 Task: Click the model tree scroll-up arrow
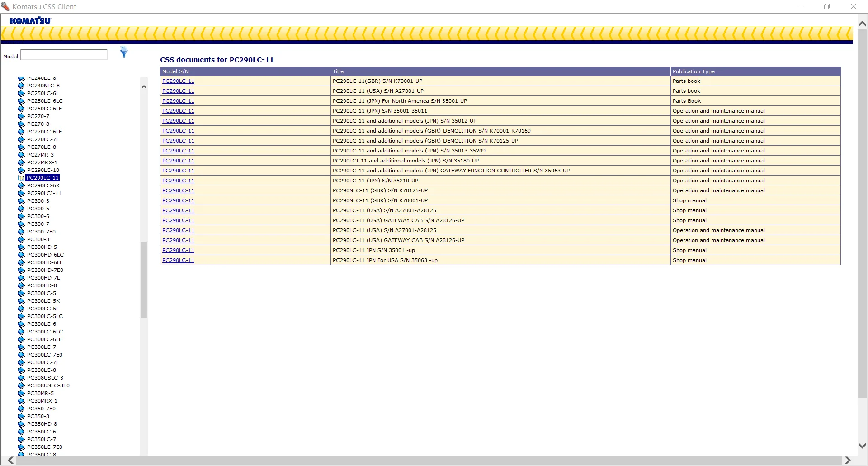(144, 87)
